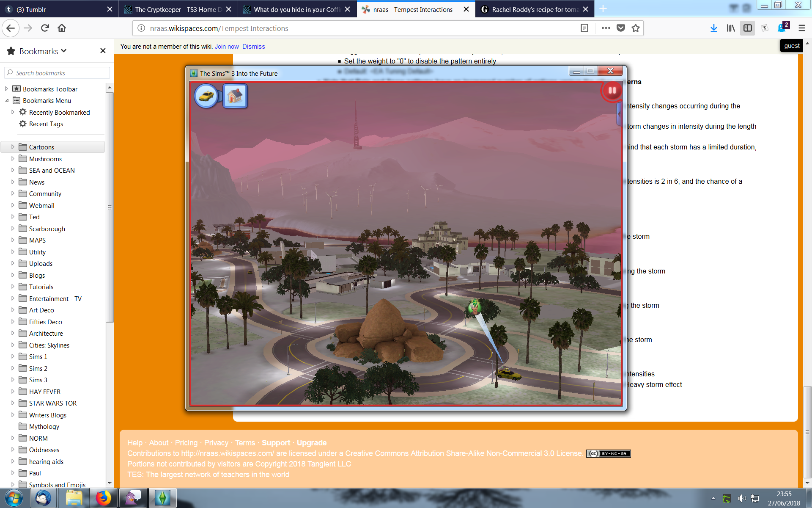Close the nraas Tempest Interactions tab
The width and height of the screenshot is (812, 508).
point(466,9)
